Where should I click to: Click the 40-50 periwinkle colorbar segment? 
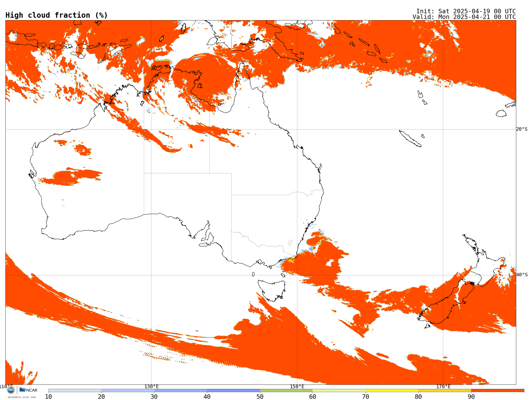233,391
